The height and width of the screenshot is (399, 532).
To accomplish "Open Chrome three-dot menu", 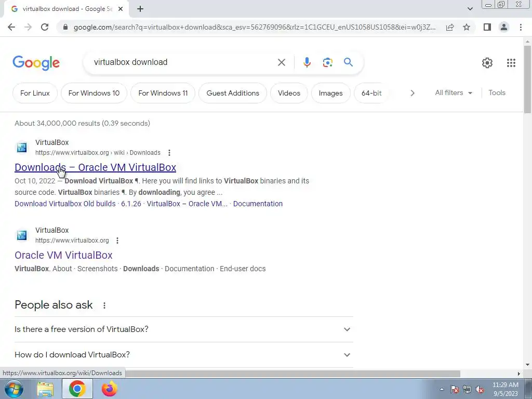I will pos(521,27).
